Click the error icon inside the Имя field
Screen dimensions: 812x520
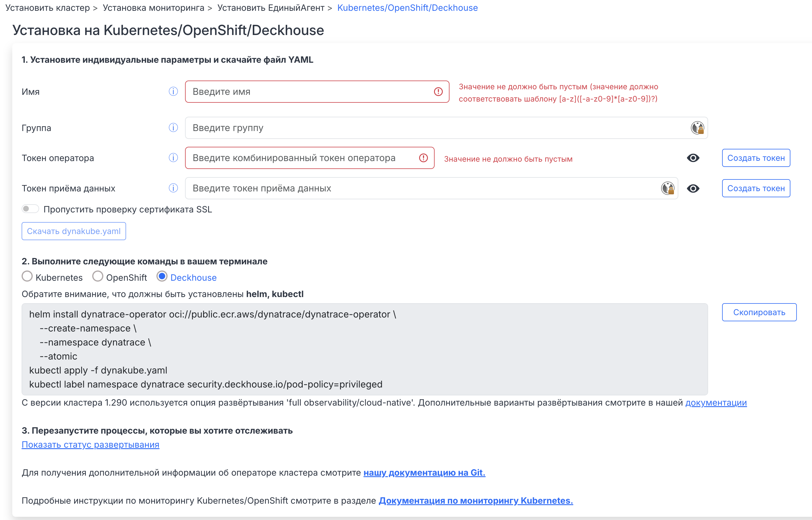point(438,92)
